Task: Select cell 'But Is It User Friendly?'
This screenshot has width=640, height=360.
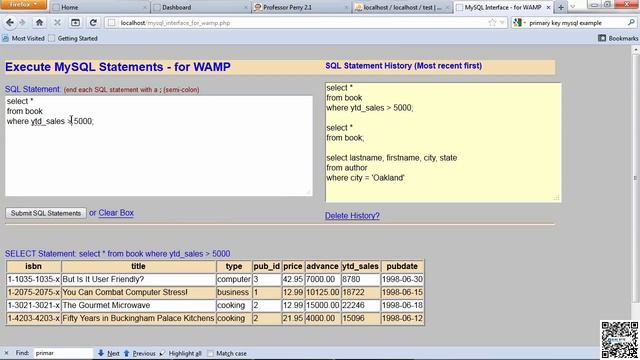Action: 138,279
